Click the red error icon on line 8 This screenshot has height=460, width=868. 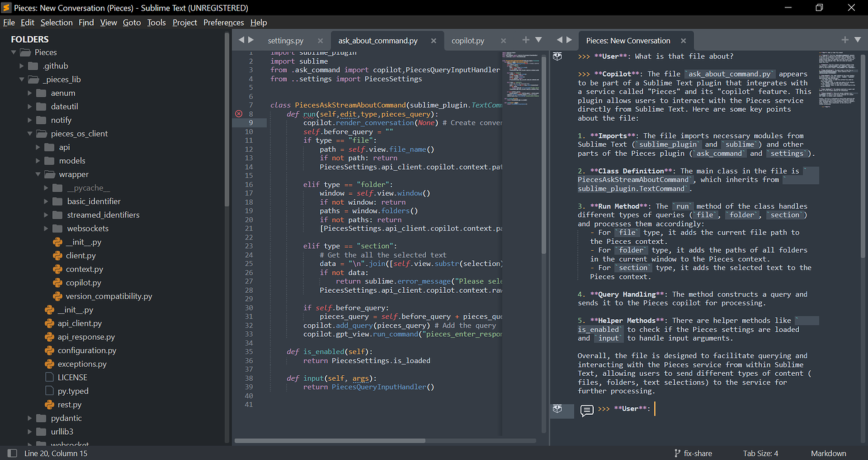[x=238, y=113]
